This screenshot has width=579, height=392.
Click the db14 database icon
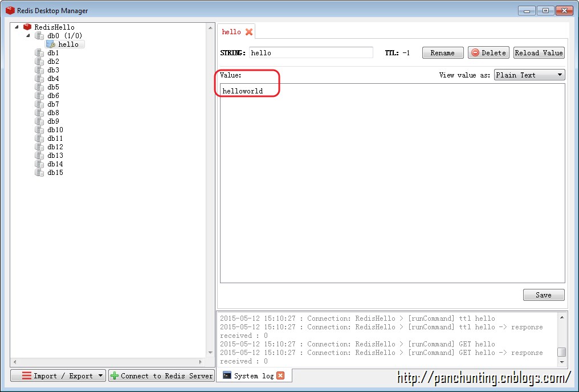pos(39,164)
